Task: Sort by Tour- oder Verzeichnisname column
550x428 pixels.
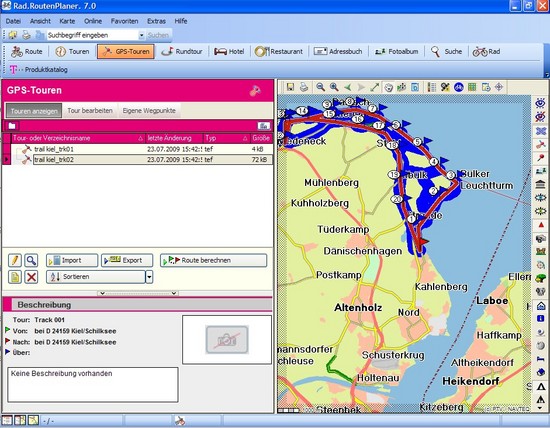Action: click(x=78, y=138)
